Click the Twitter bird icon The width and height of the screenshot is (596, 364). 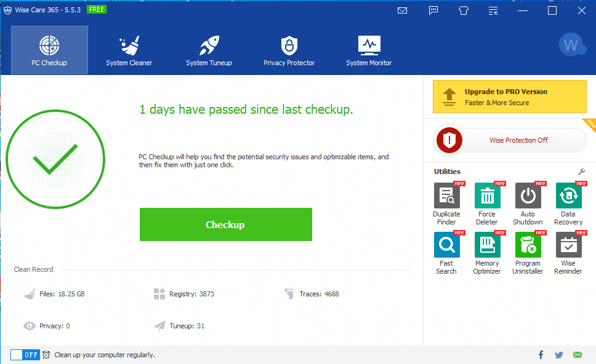tap(559, 355)
